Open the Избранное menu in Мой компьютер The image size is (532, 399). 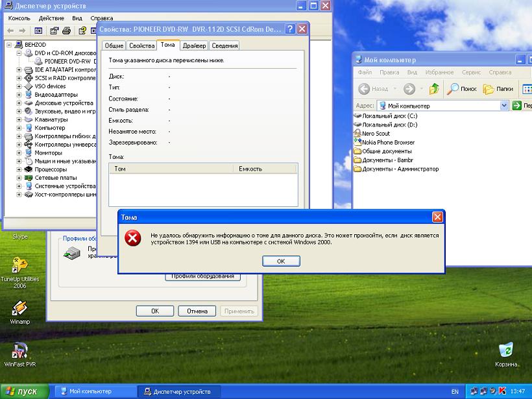(x=439, y=72)
